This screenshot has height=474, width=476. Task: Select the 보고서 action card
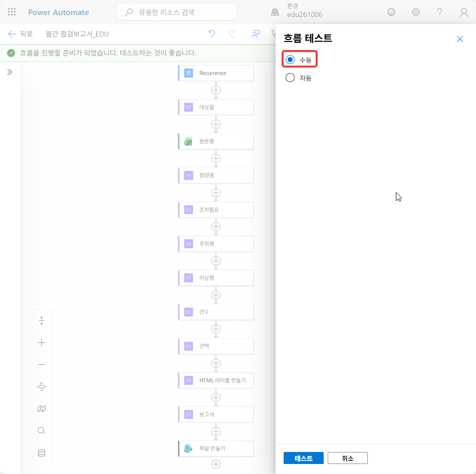[216, 414]
